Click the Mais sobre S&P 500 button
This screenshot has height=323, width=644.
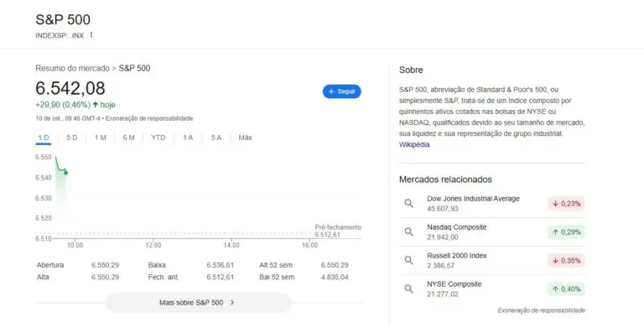(x=198, y=303)
